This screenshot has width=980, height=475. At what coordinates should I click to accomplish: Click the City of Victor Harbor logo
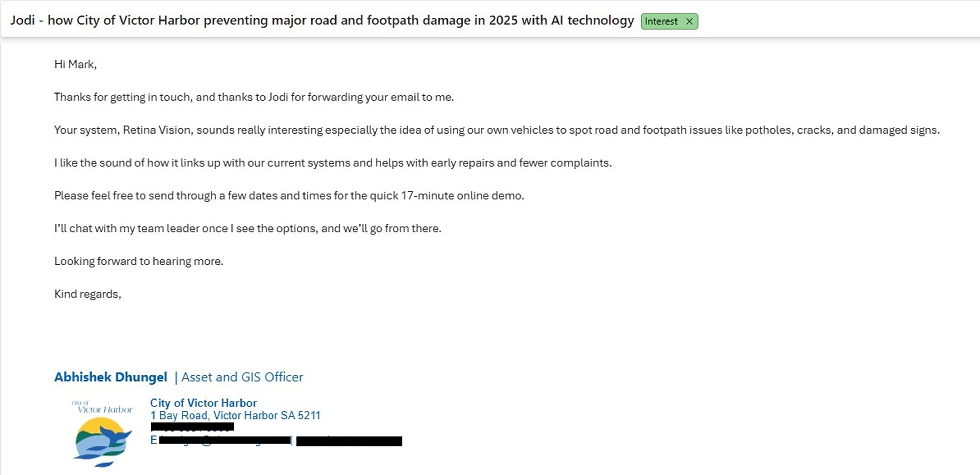pyautogui.click(x=102, y=434)
